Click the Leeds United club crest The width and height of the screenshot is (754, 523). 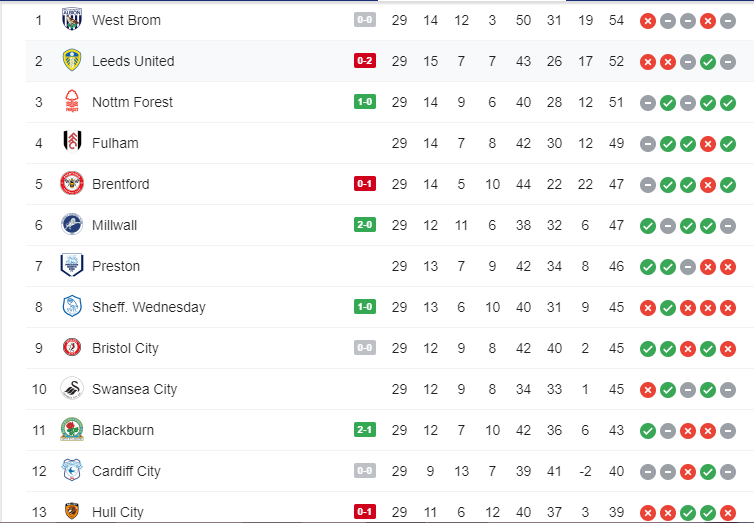(x=71, y=61)
